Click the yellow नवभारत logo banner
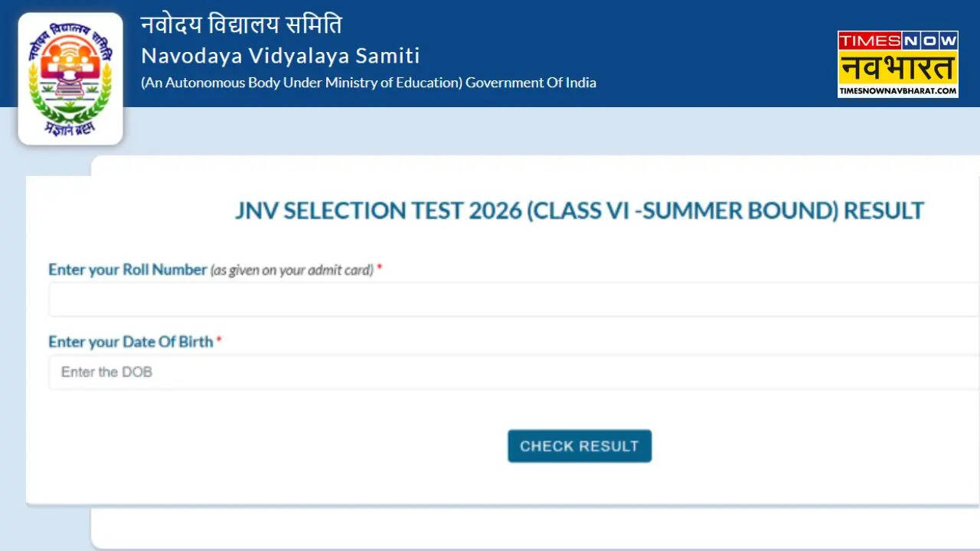This screenshot has height=551, width=980. (897, 67)
